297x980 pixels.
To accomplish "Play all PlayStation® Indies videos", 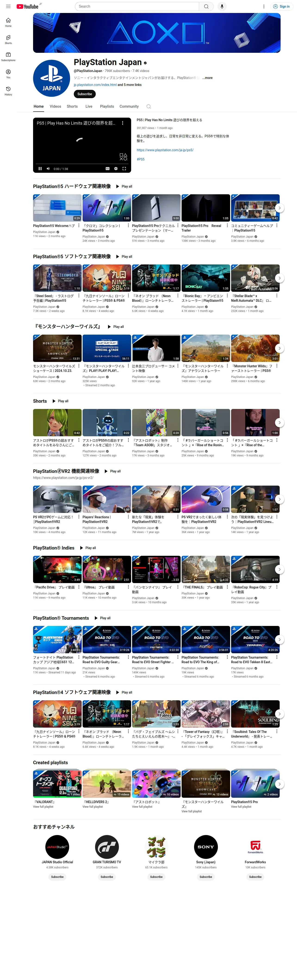I will (x=88, y=548).
